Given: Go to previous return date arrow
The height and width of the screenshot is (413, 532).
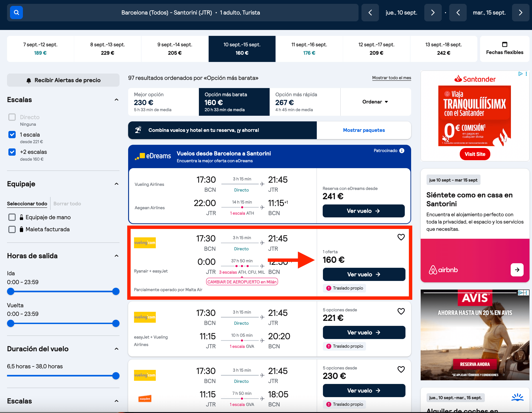Looking at the screenshot, I should point(458,12).
